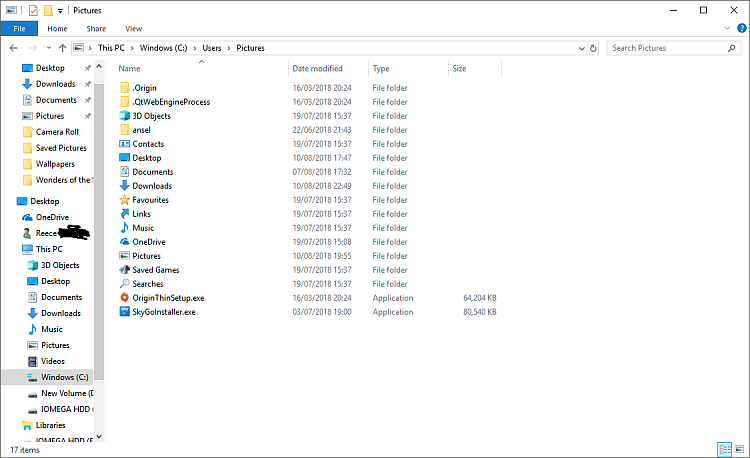Click navigation pane scroll up arrow

click(x=99, y=66)
